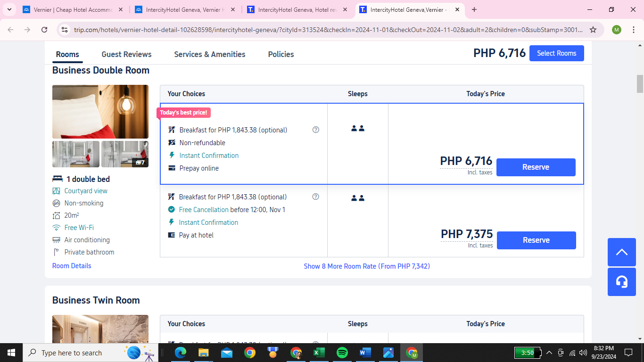Click Instant Confirmation in the non-refundable rate
644x362 pixels.
coord(209,156)
